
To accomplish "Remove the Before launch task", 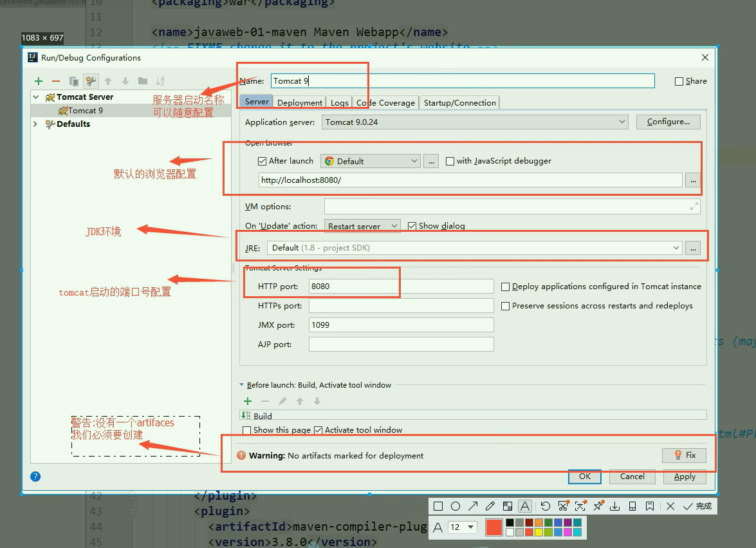I will [x=264, y=401].
